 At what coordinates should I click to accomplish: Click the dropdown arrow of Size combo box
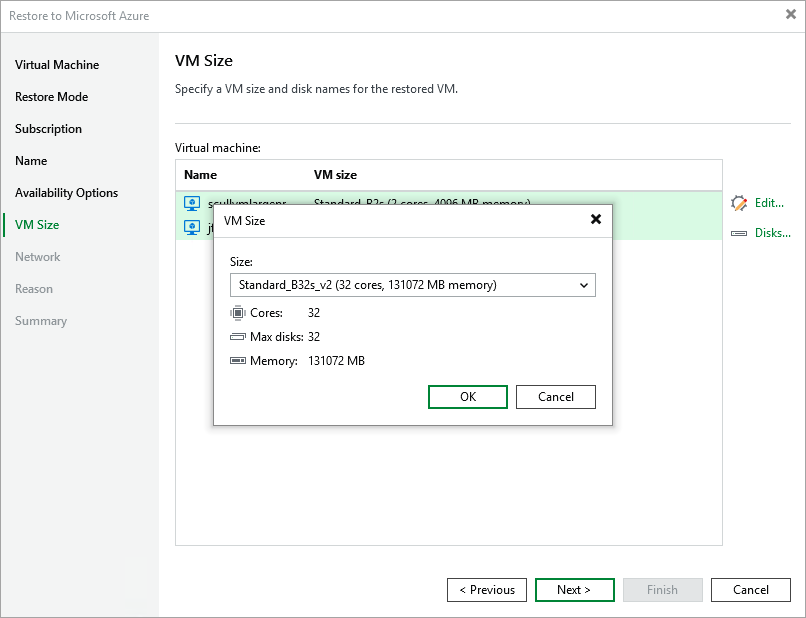coord(583,285)
